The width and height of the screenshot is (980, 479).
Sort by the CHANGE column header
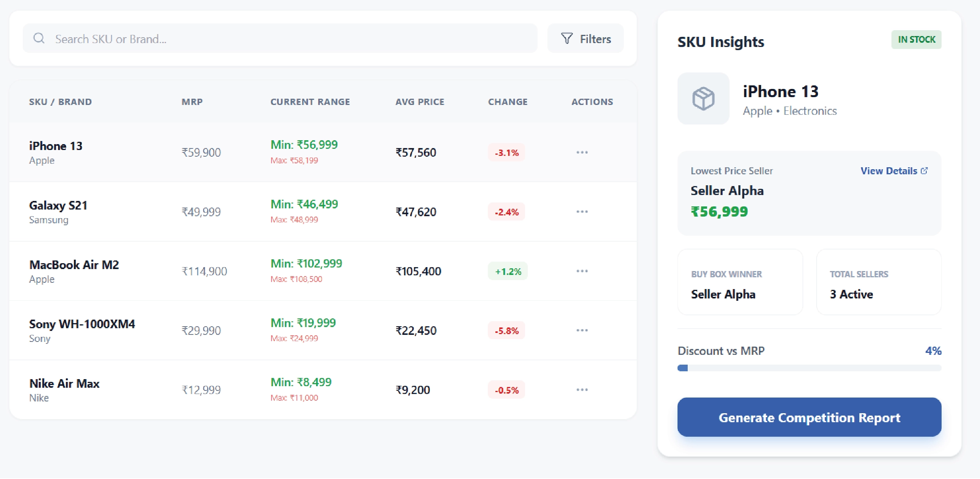coord(507,101)
